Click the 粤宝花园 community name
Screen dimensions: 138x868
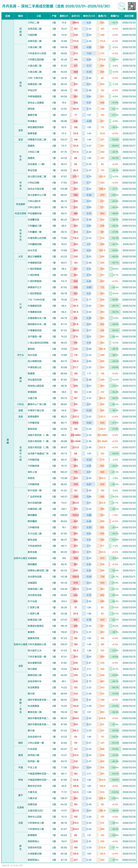click(x=32, y=170)
